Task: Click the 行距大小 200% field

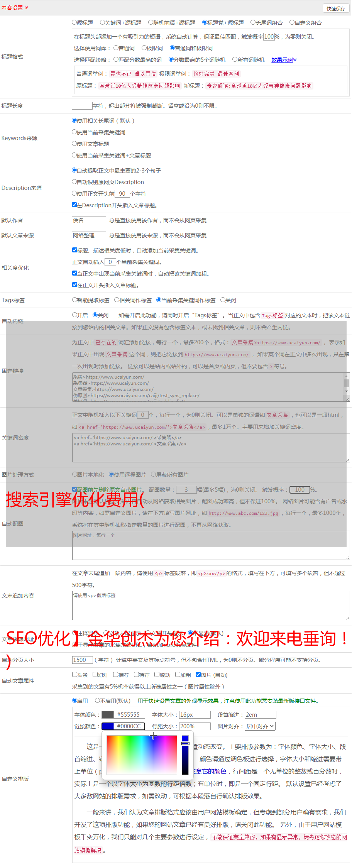Action: 195,726
